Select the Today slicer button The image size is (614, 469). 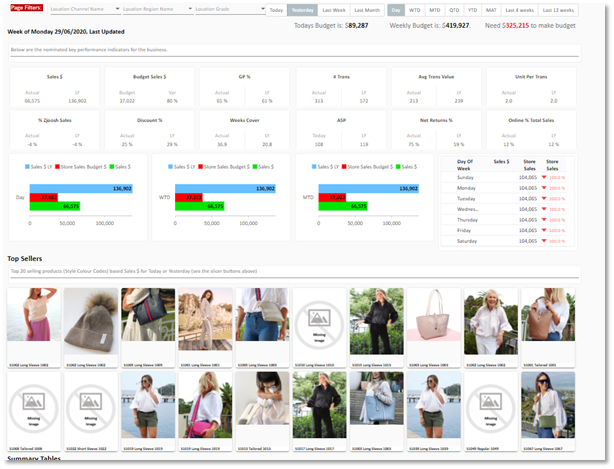pos(276,9)
